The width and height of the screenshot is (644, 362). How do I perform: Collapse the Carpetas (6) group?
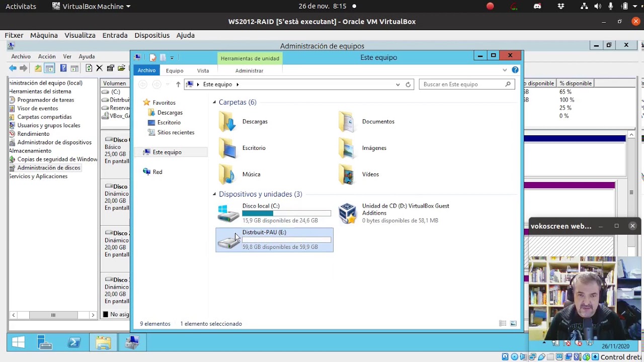point(214,103)
